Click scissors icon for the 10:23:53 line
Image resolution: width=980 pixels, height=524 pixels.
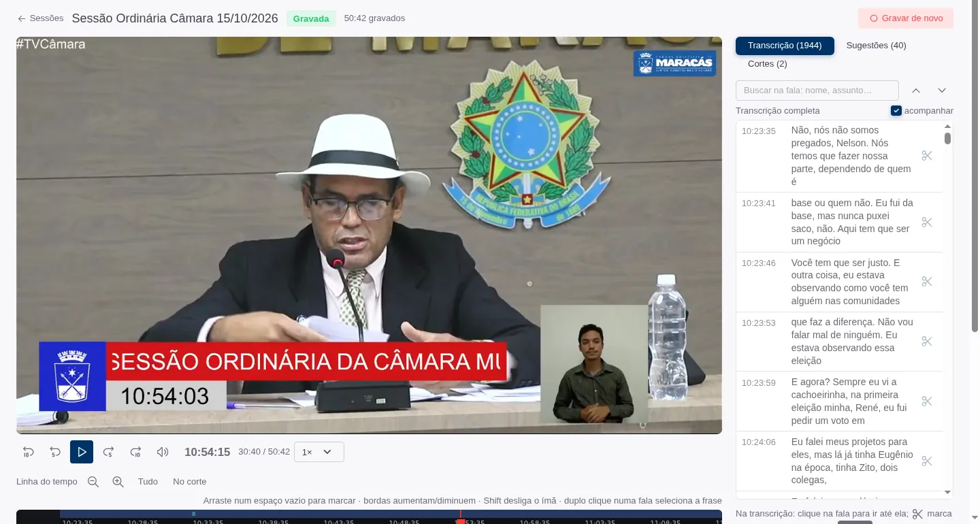[927, 342]
